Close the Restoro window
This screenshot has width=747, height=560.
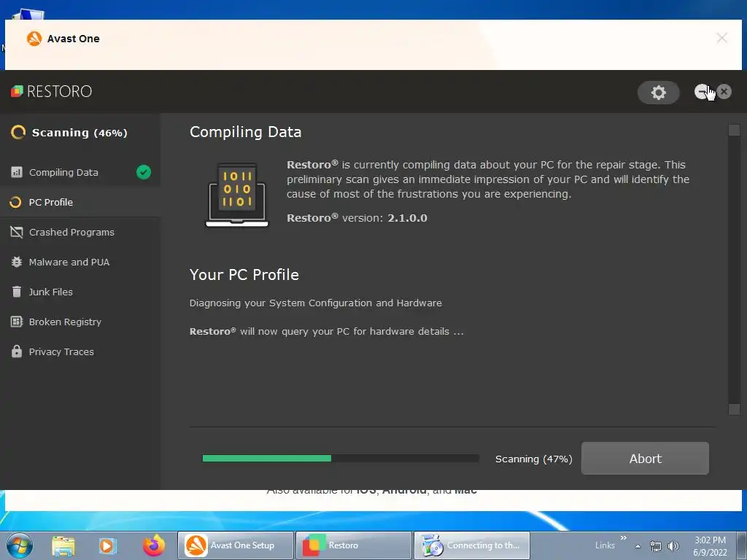(x=724, y=91)
